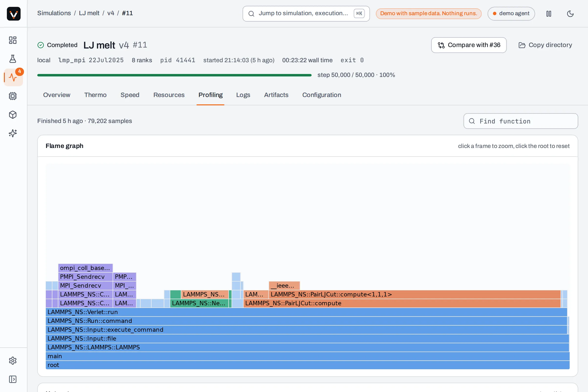Focus the Jump to simulation search box
Screen dimensions: 588x392
pos(306,13)
